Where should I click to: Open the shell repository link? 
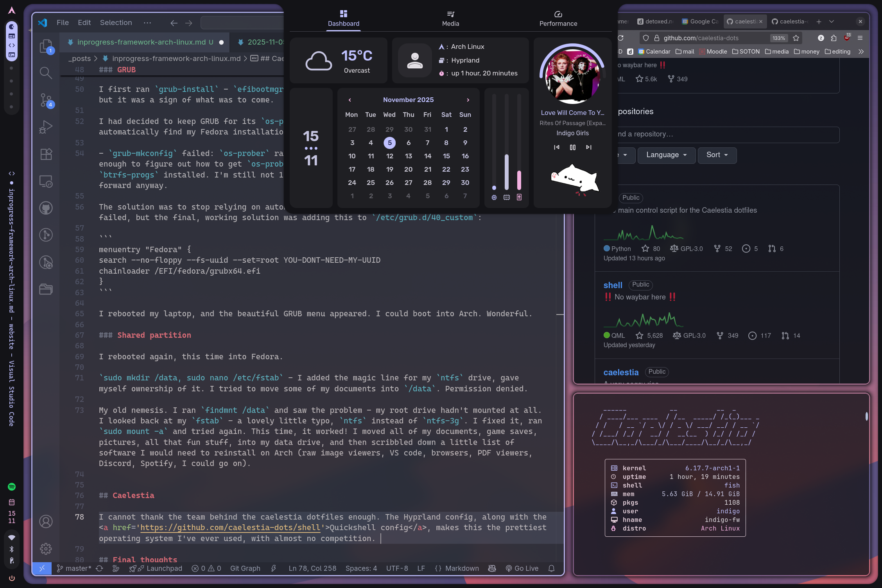pyautogui.click(x=613, y=285)
